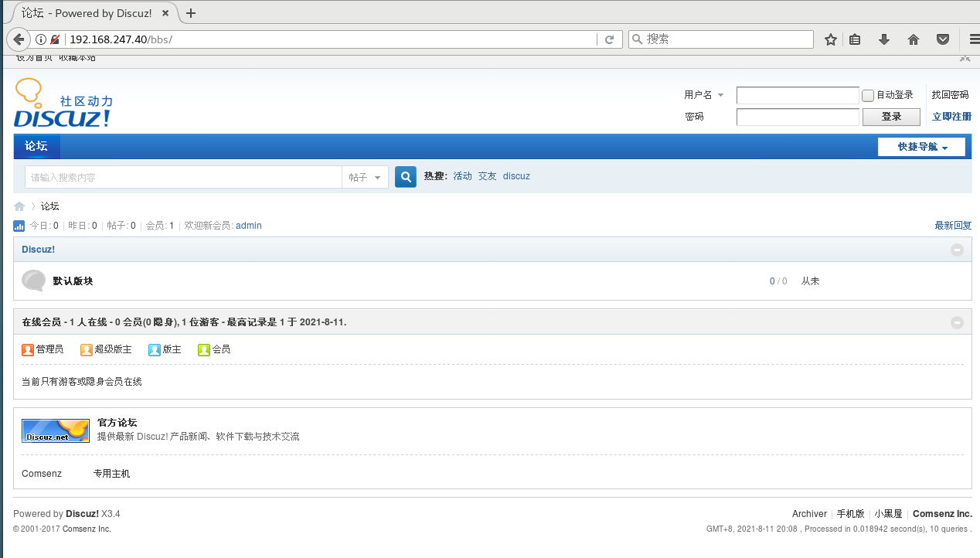This screenshot has height=558, width=980.
Task: Collapse the Discuz! category section
Action: tap(957, 250)
